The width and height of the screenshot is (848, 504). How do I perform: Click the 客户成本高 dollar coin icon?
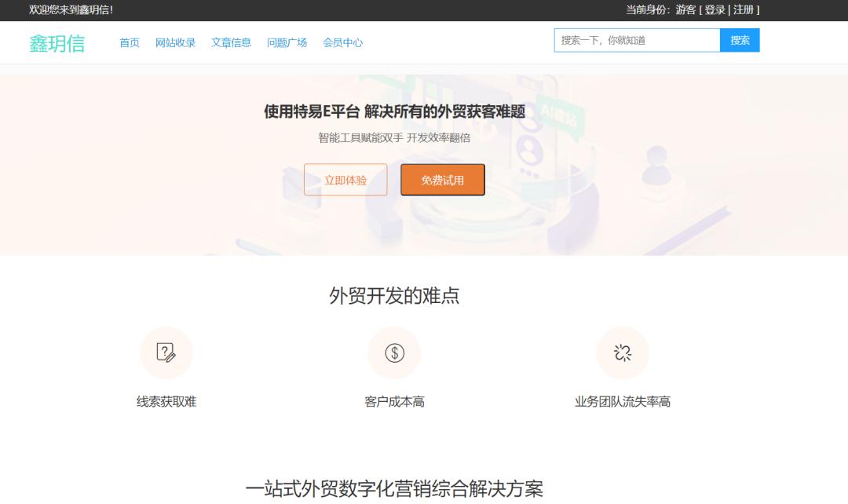coord(394,353)
